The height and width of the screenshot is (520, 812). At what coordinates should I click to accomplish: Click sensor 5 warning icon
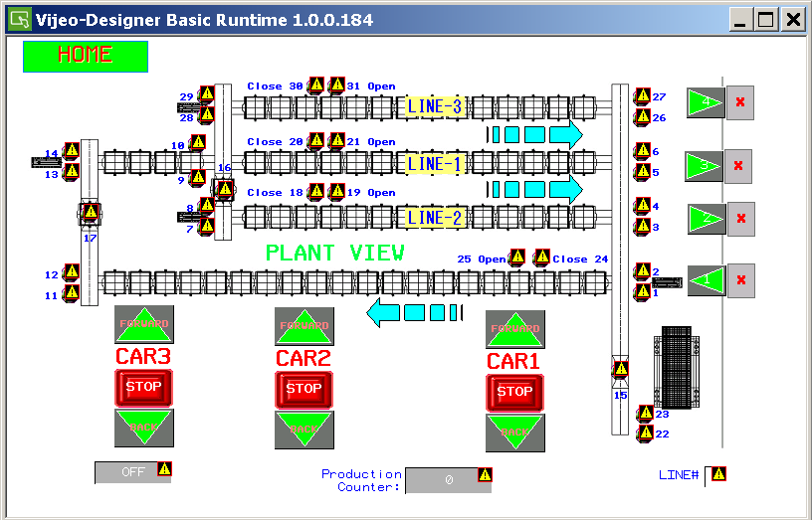643,172
